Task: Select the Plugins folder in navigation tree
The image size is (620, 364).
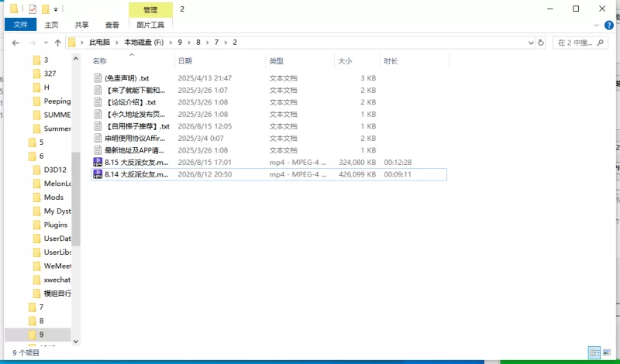Action: coord(55,225)
